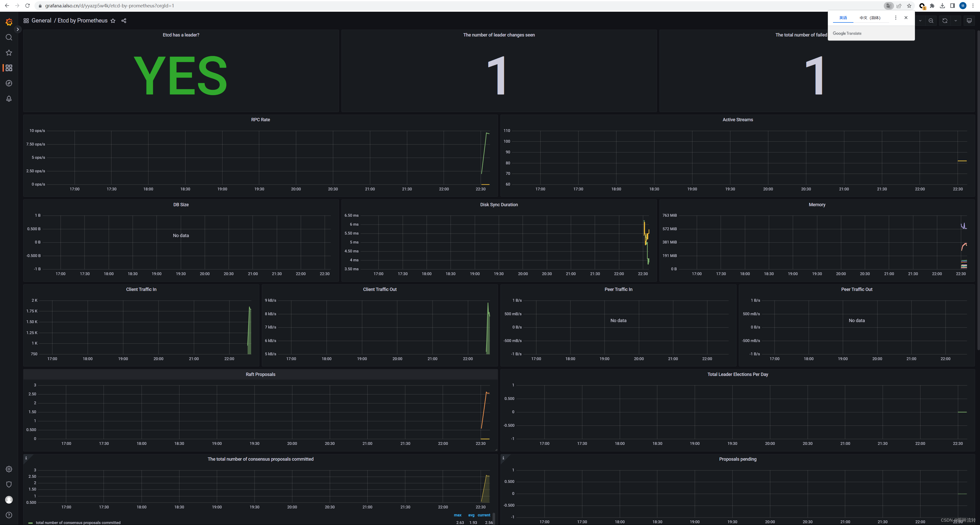Select the 中文（简体） tab in Translate popup
This screenshot has width=980, height=525.
(x=870, y=18)
